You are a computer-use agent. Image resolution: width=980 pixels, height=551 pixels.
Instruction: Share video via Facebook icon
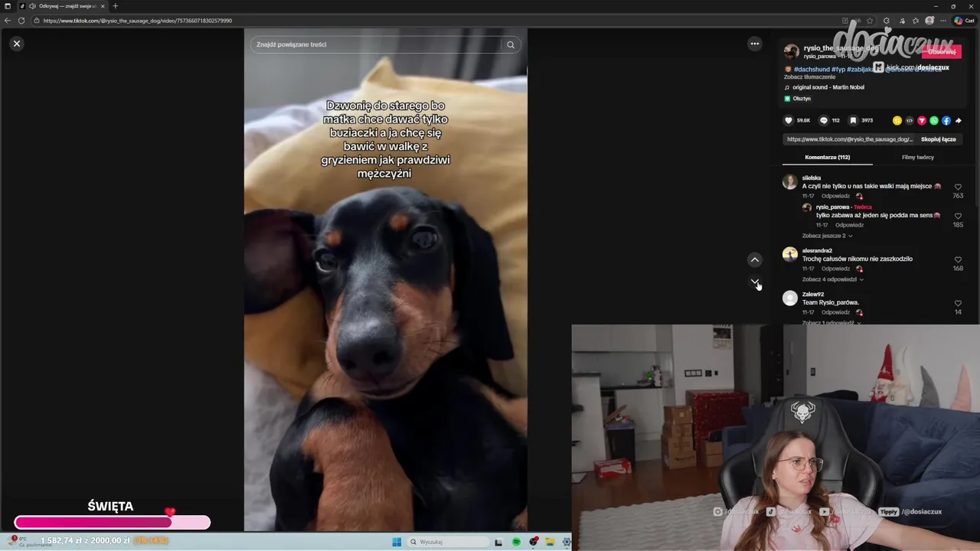pos(946,120)
